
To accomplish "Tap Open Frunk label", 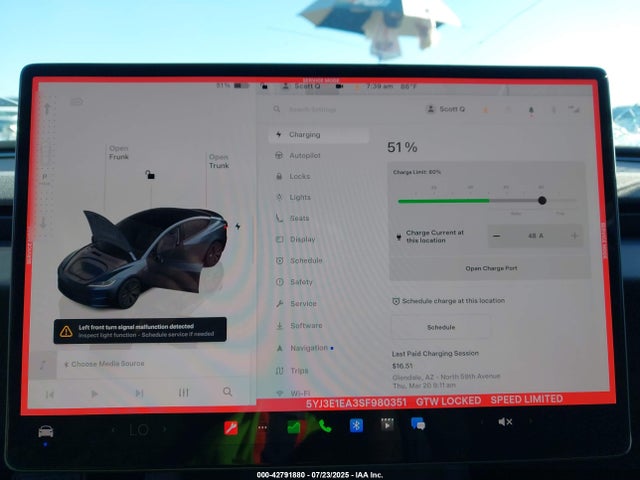I will (x=119, y=153).
